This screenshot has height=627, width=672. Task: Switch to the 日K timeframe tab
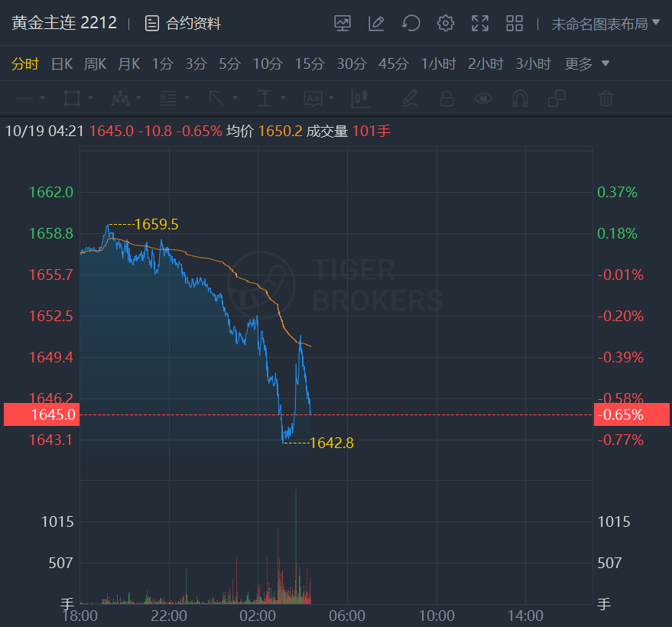click(x=61, y=64)
